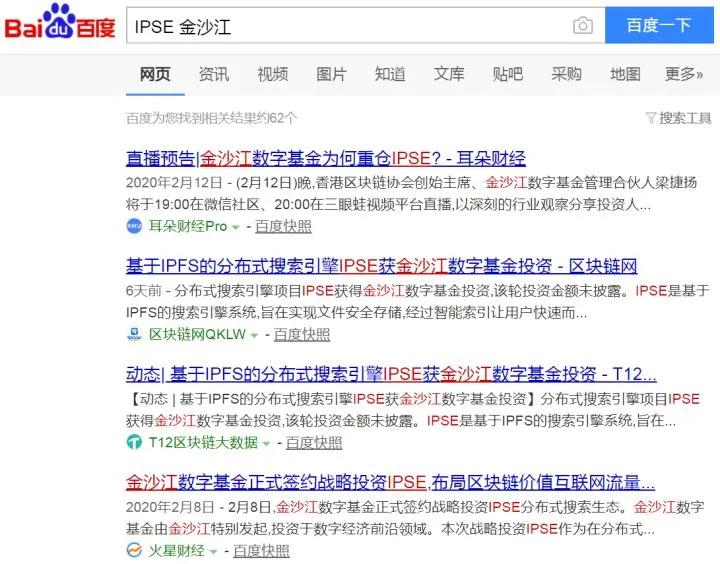
Task: Open 百度快照 for 耳朵财经Pro result
Action: click(x=283, y=226)
